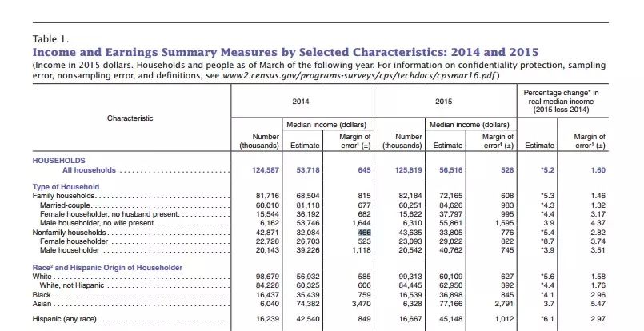The height and width of the screenshot is (331, 644).
Task: Click the All households 2014 number 124,587
Action: [266, 170]
